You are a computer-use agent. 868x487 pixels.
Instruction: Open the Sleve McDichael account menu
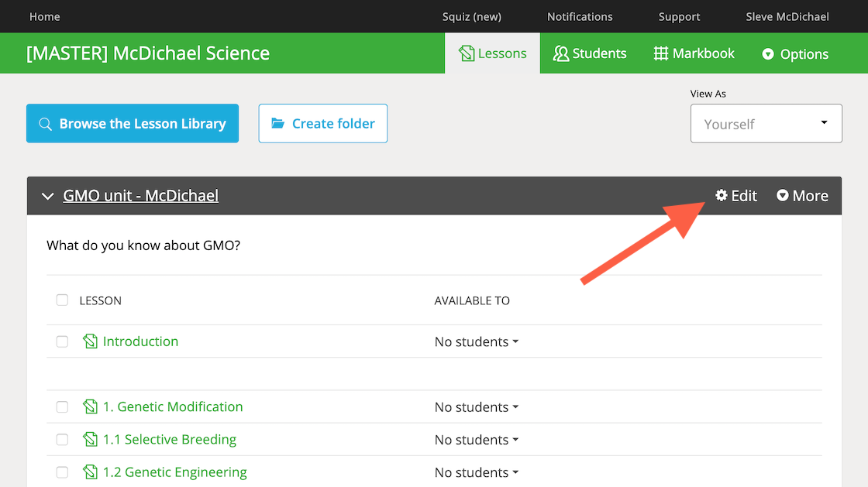coord(787,16)
